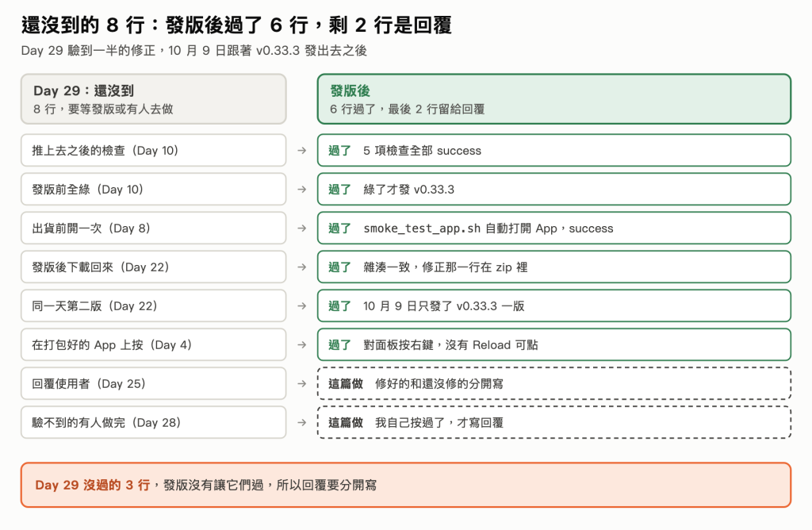Click the orange banner "Day 29 沒過的 3 行"
The width and height of the screenshot is (812, 530).
click(x=406, y=485)
